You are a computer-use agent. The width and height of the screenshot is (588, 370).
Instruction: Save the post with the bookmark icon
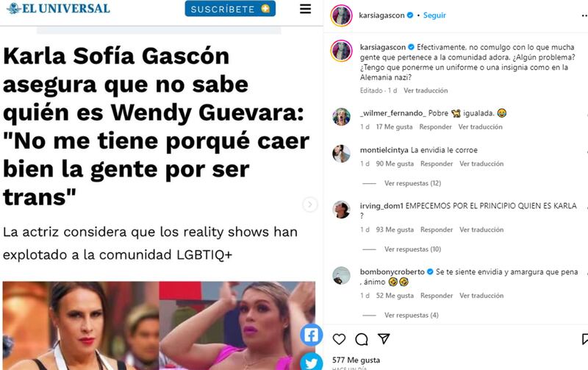click(584, 339)
